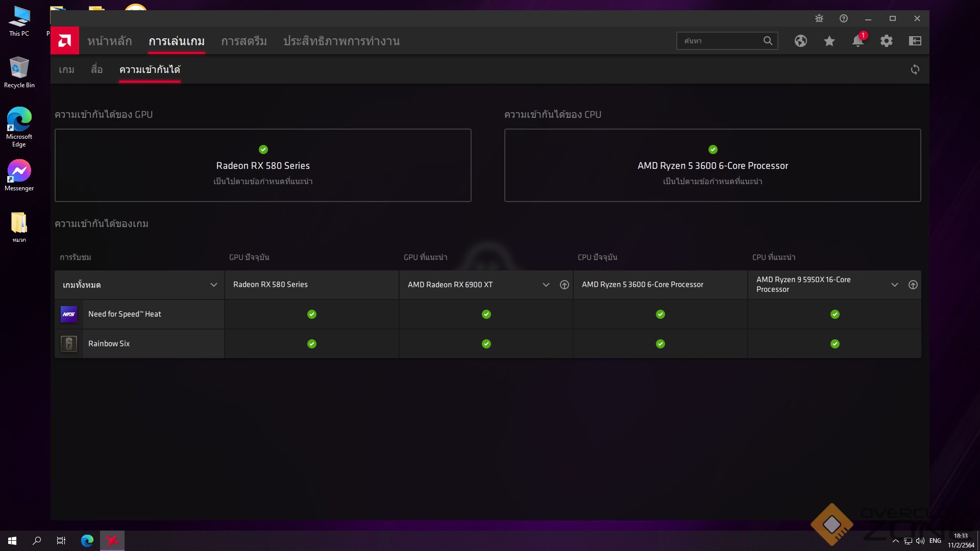Click the favorites star icon
This screenshot has height=551, width=980.
pos(829,41)
